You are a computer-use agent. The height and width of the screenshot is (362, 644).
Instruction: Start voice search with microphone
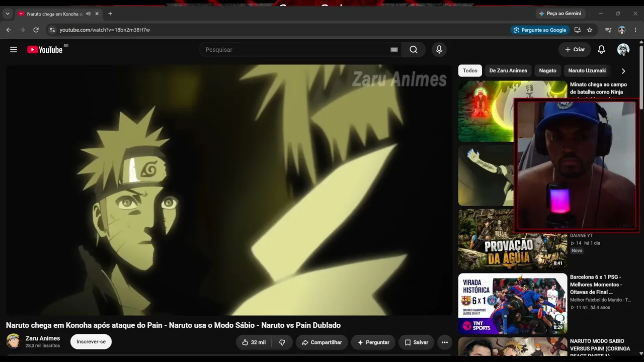pyautogui.click(x=439, y=50)
